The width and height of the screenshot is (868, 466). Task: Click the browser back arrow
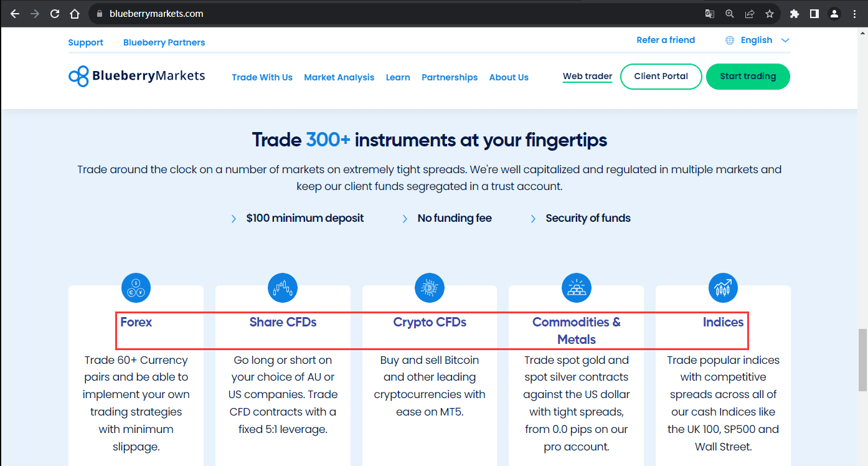click(15, 14)
